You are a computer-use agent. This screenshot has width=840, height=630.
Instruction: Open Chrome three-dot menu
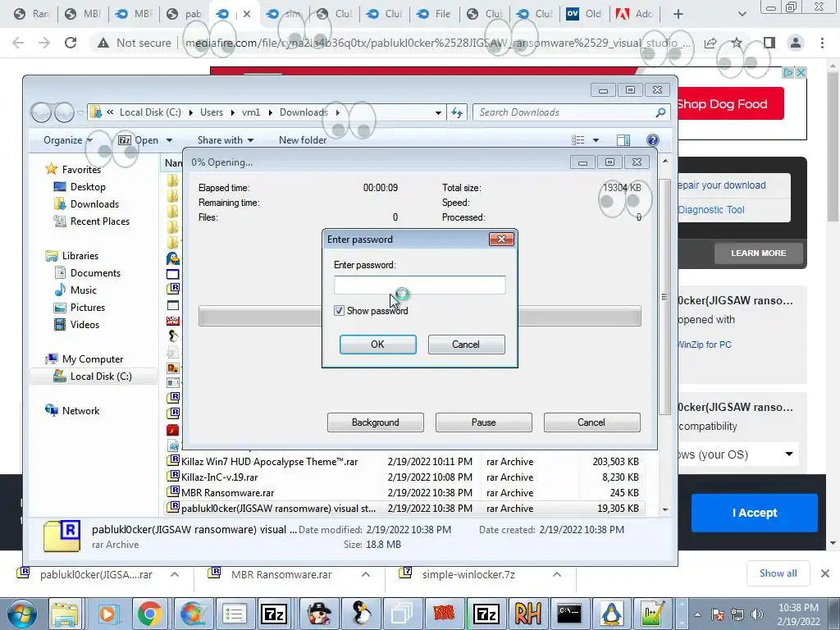pyautogui.click(x=822, y=43)
